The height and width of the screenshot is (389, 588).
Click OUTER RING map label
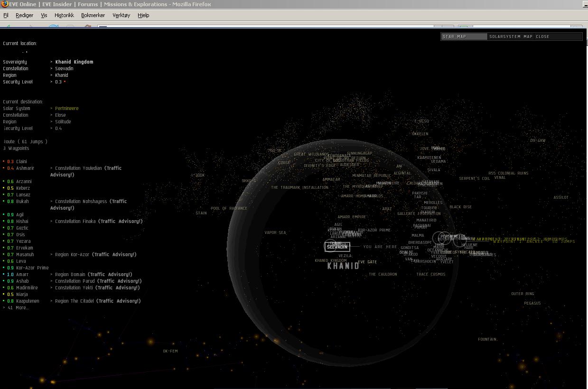[523, 294]
